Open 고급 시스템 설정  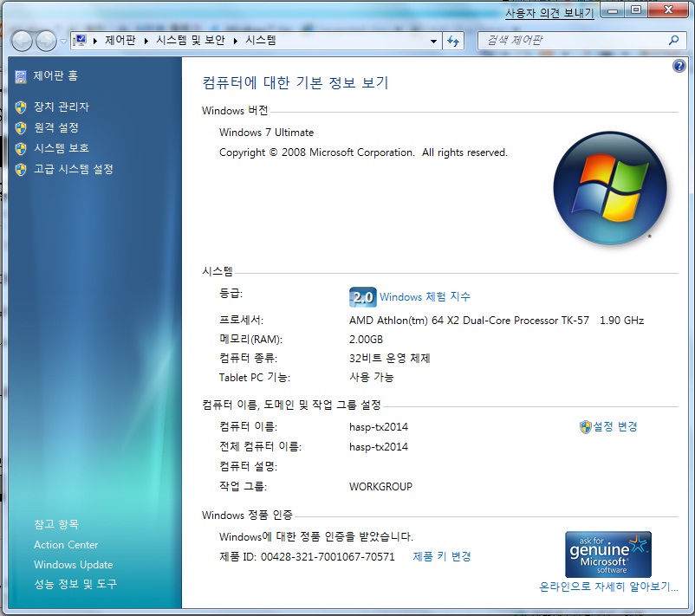[74, 169]
